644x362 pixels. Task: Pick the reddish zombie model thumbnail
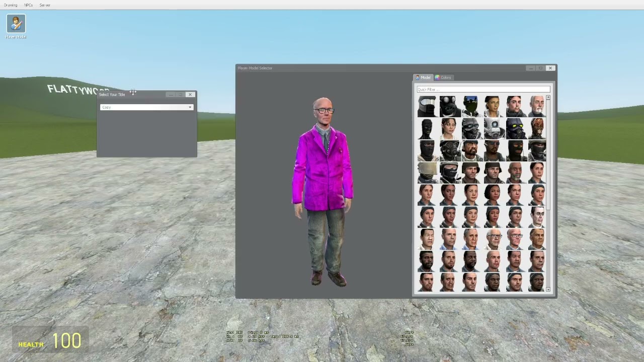[537, 129]
